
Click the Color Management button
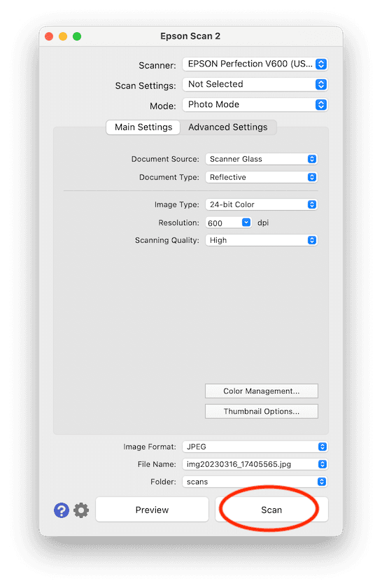tap(261, 391)
